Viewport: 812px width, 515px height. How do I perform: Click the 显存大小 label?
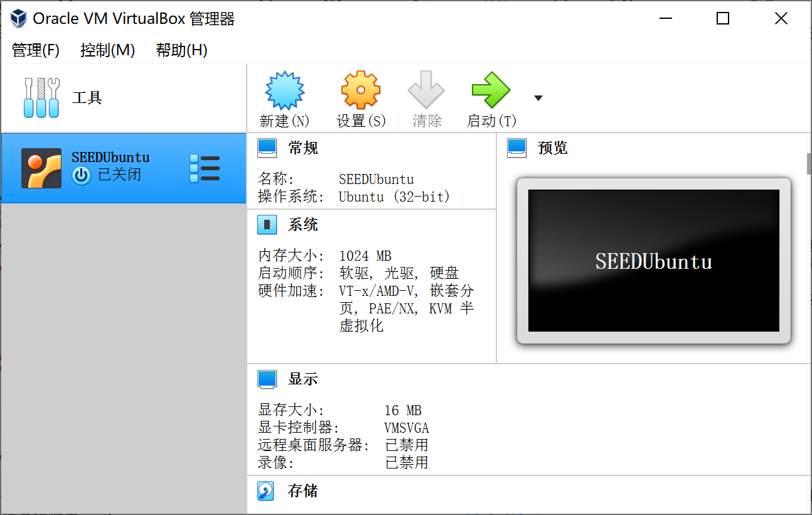coord(292,411)
